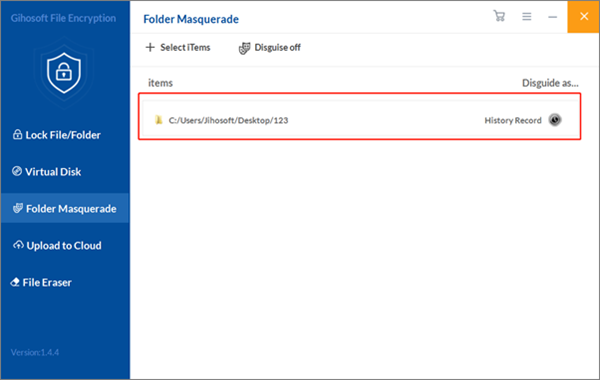Click the History Record disguise label

[513, 121]
